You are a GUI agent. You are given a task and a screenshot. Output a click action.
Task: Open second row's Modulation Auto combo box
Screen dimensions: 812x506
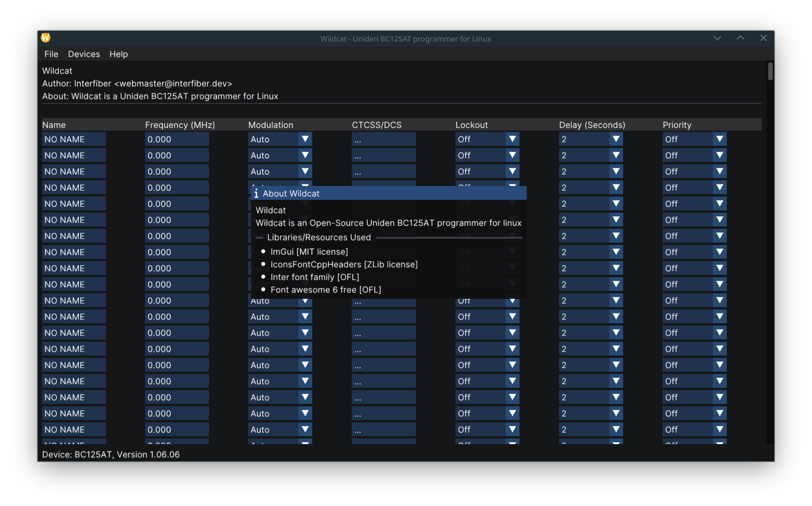(x=280, y=155)
